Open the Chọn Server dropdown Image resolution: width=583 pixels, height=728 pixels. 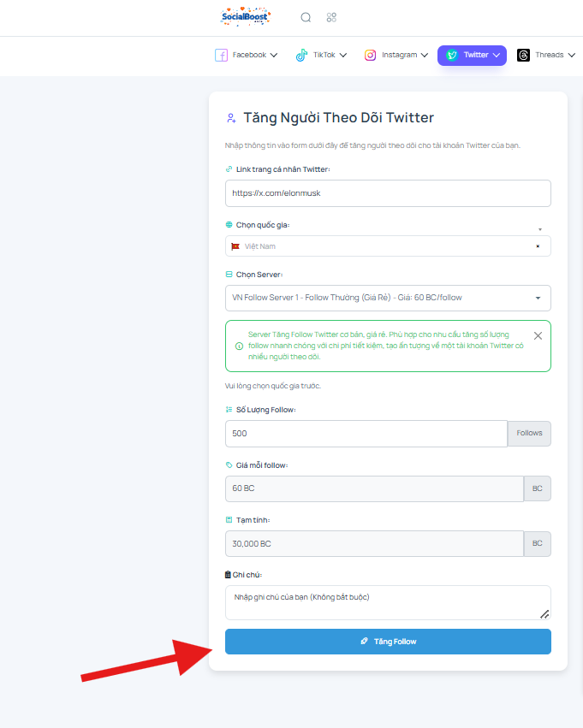[388, 298]
